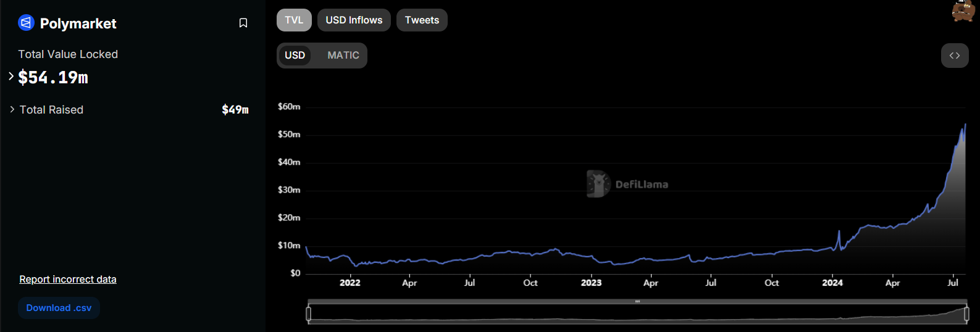Click the $10m y-axis label
Image resolution: width=980 pixels, height=332 pixels.
click(289, 246)
